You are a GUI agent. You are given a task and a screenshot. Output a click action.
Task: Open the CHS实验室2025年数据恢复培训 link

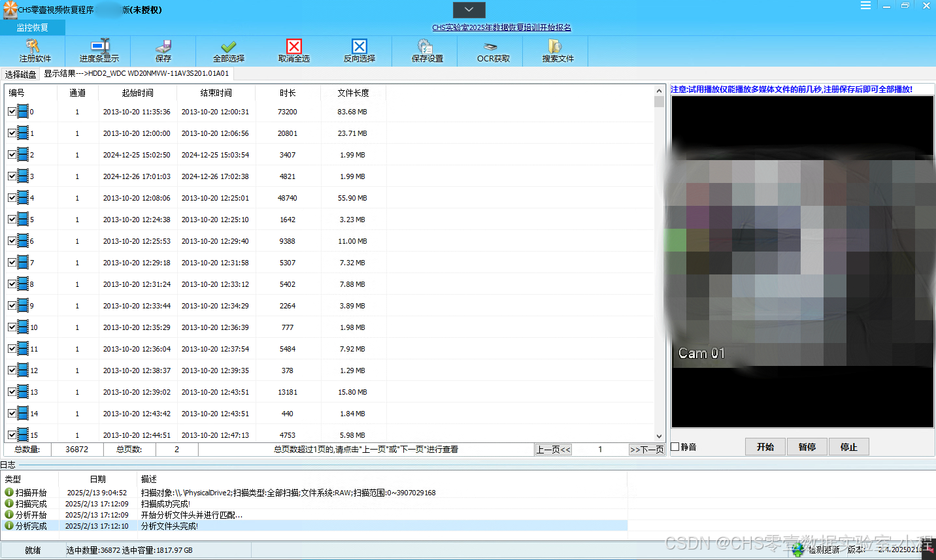[x=501, y=27]
